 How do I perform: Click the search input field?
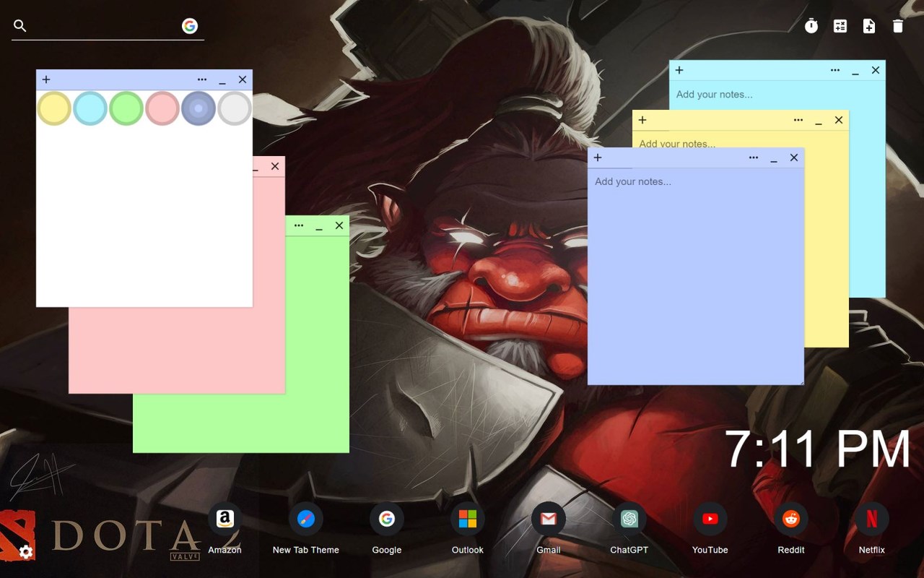pos(105,26)
